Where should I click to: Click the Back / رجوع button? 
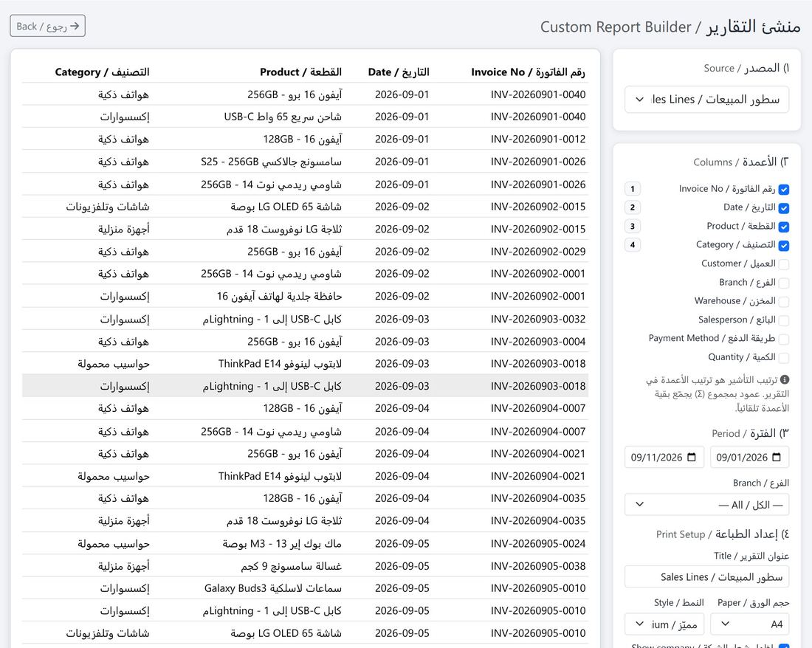[x=48, y=26]
